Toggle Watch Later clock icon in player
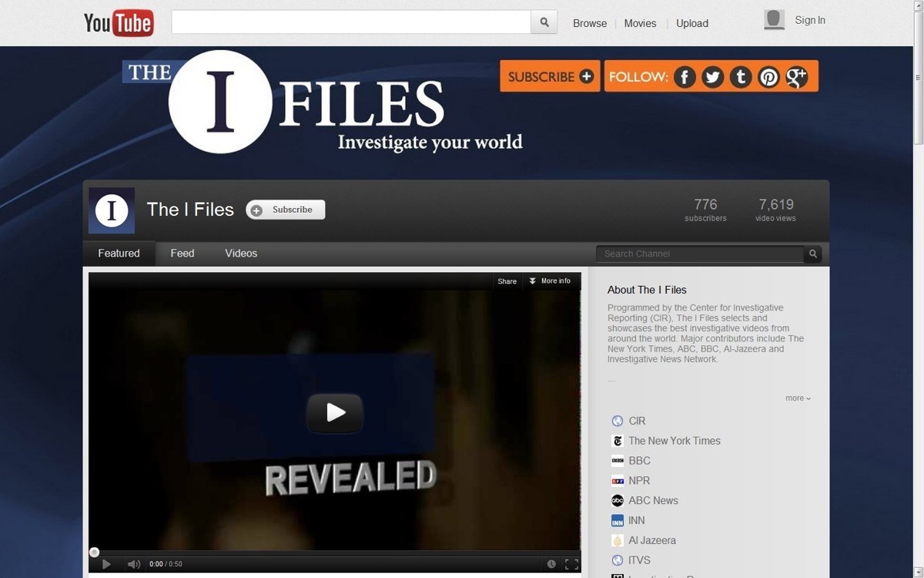 tap(551, 564)
